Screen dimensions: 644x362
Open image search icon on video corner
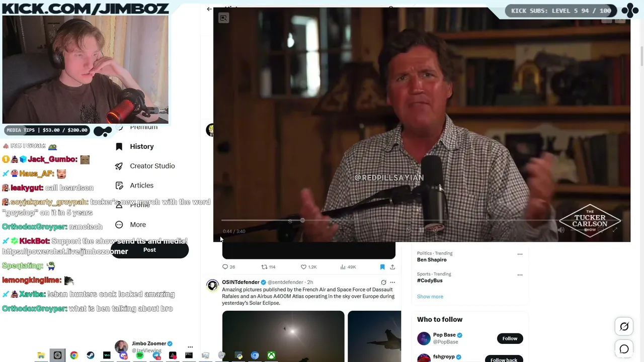tap(223, 18)
